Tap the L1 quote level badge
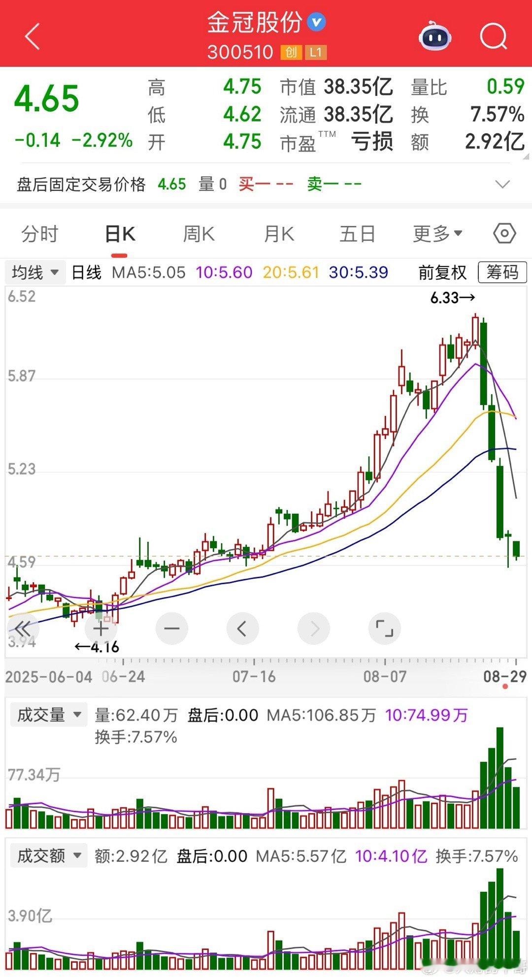This screenshot has height=980, width=532. click(315, 52)
